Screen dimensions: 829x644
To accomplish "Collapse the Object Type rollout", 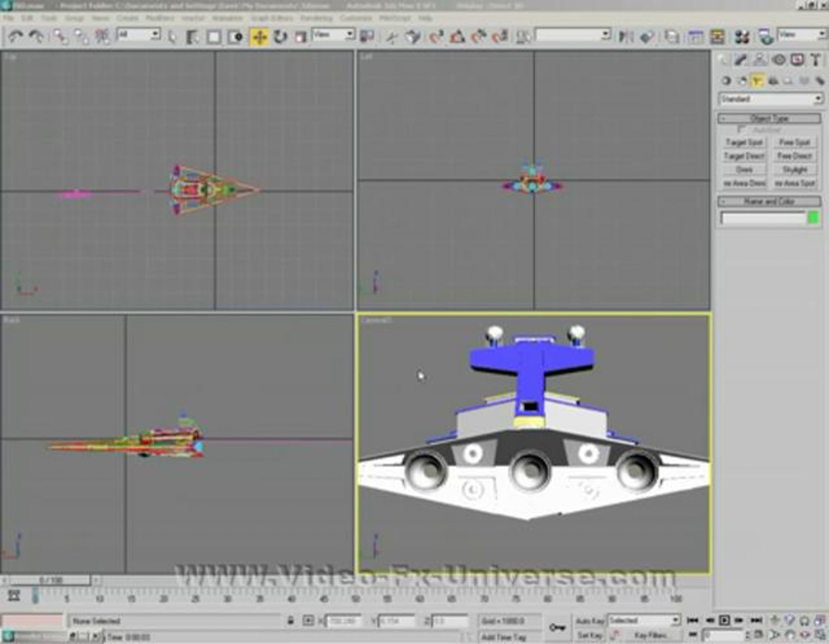I will tap(769, 119).
